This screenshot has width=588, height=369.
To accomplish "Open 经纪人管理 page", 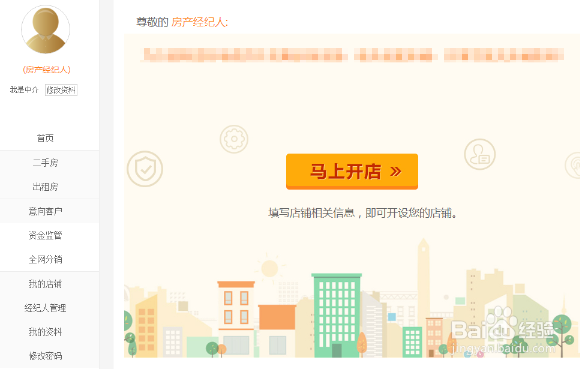I will pos(46,308).
